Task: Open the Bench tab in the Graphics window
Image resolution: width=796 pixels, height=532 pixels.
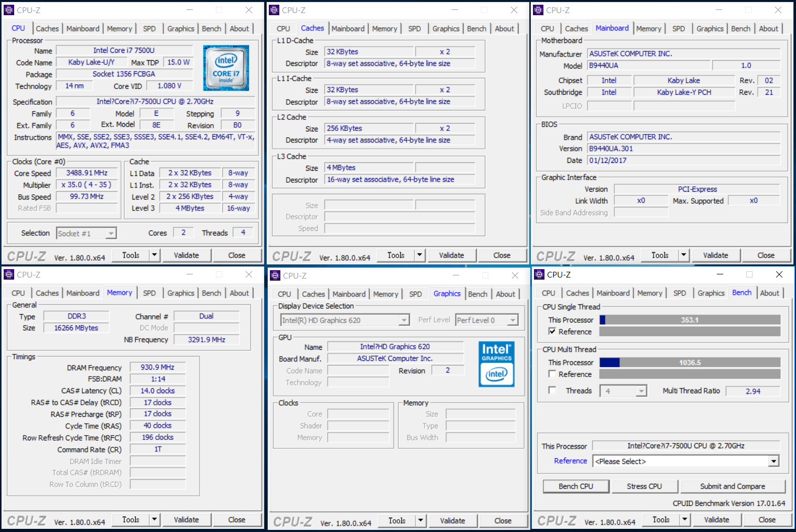Action: point(478,294)
